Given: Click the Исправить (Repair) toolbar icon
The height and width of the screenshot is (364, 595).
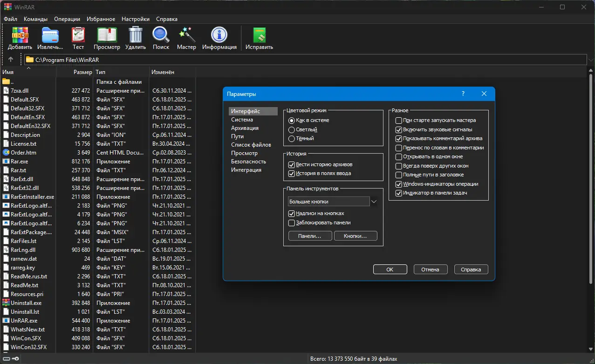Looking at the screenshot, I should 259,35.
